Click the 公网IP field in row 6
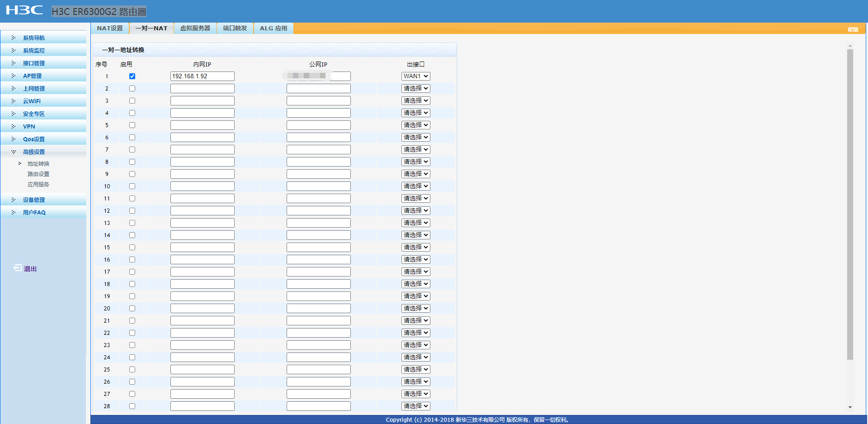The image size is (868, 424). tap(319, 138)
